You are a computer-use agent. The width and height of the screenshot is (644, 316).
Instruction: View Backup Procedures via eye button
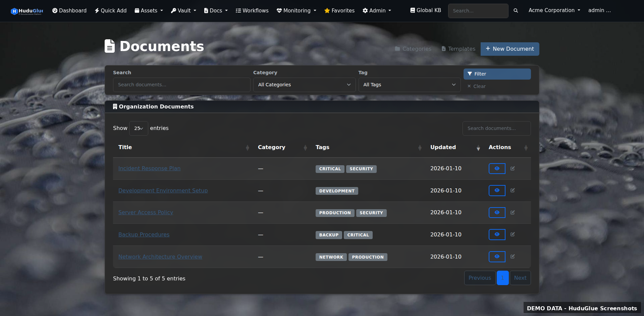click(x=497, y=234)
